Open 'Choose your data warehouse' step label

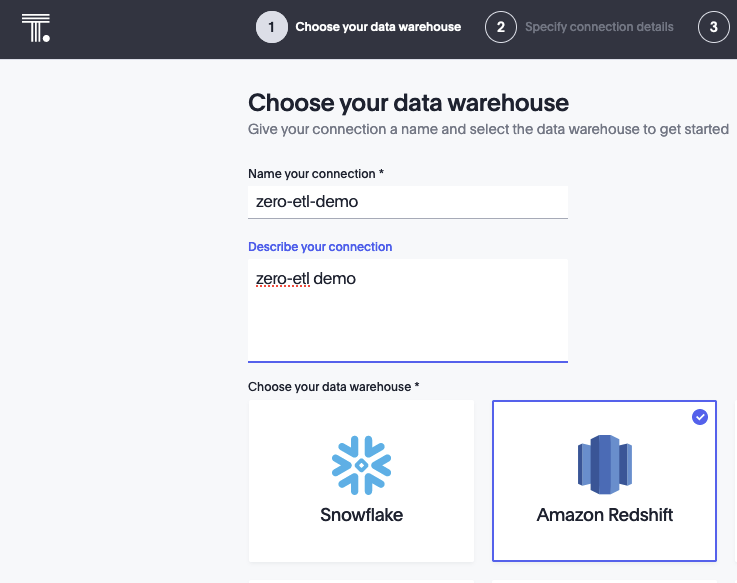(378, 27)
